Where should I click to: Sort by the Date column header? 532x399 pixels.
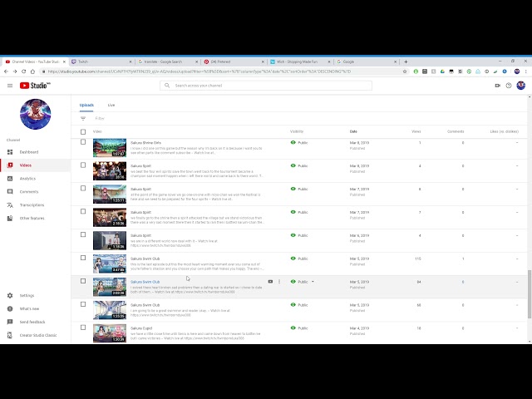point(353,131)
